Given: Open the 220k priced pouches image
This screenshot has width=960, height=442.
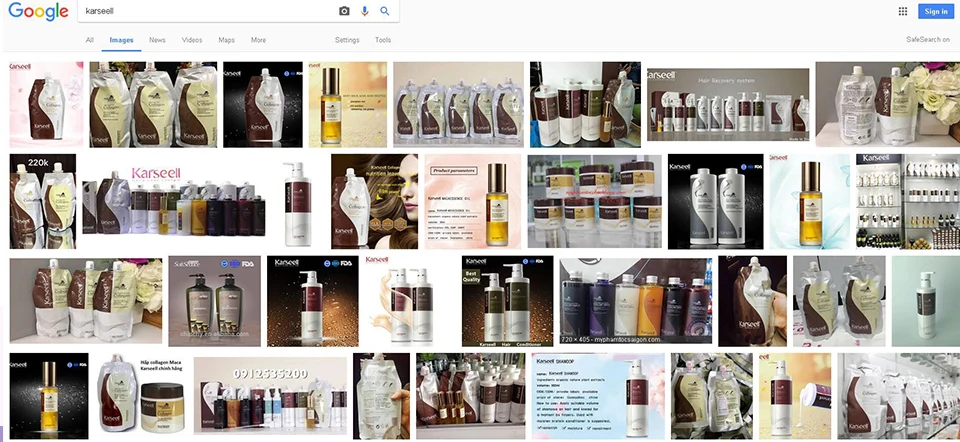Looking at the screenshot, I should [x=43, y=201].
